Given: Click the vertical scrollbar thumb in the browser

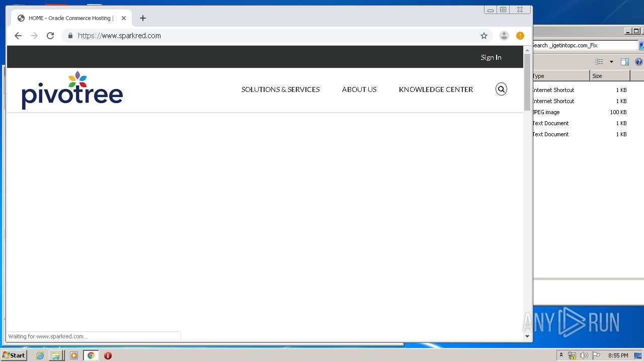Looking at the screenshot, I should pos(527,82).
